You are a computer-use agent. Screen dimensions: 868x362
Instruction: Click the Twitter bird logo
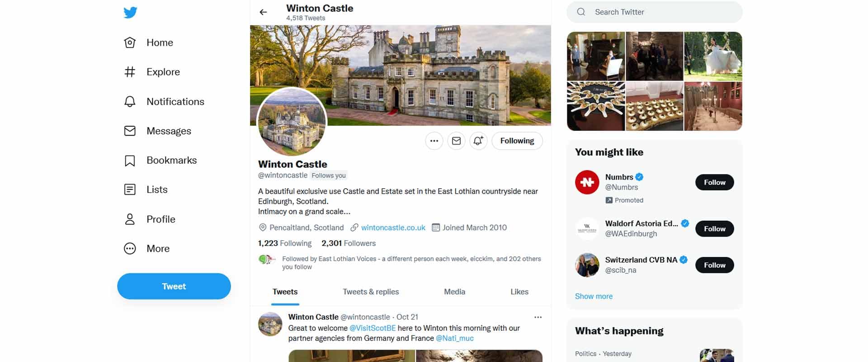[x=130, y=12]
